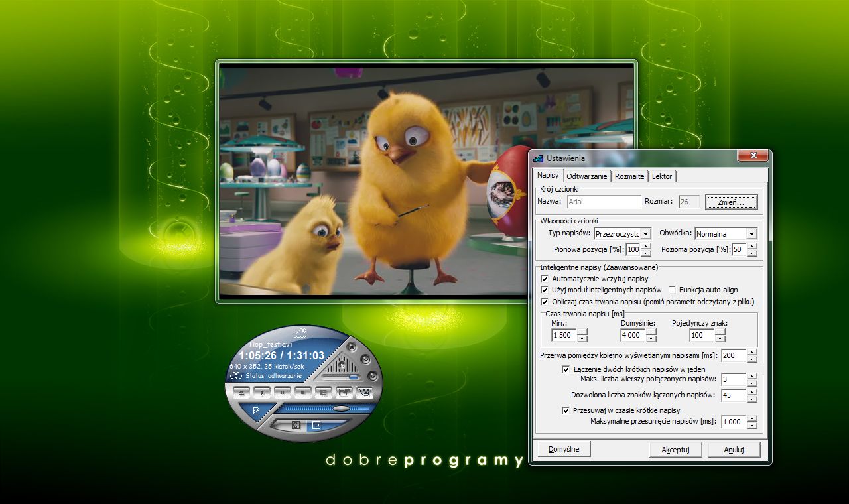Click the 'Min.' field showing 1 500
The height and width of the screenshot is (504, 849).
tap(564, 336)
